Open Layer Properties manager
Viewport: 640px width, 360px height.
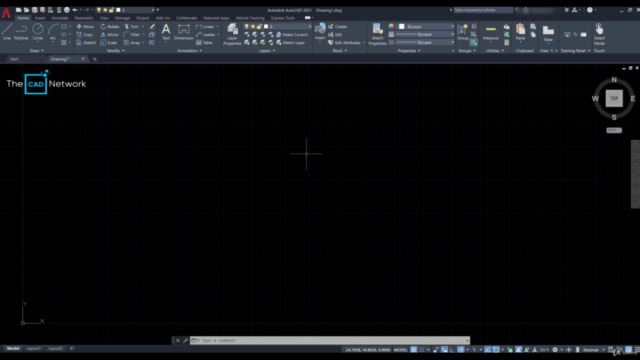(232, 34)
